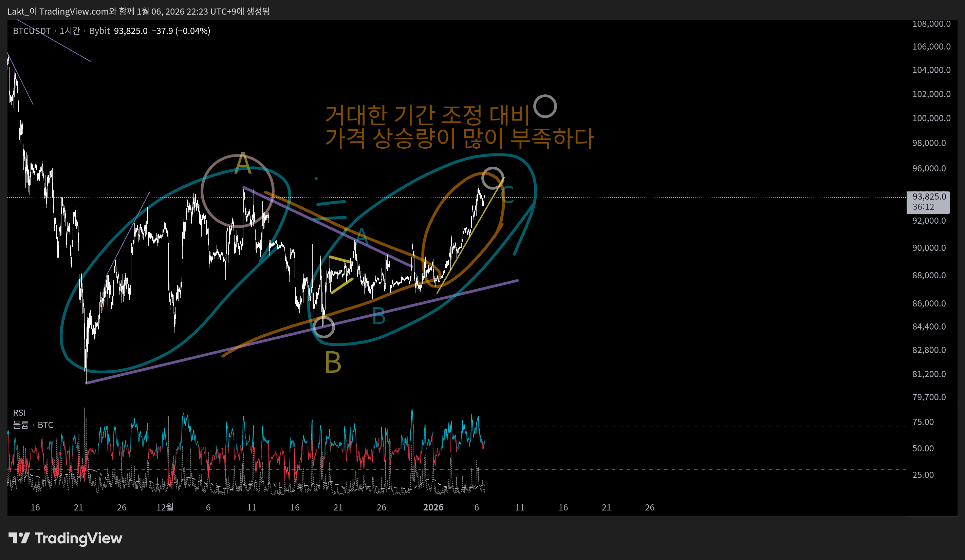Click the 75.00 RSI axis label
Image resolution: width=965 pixels, height=560 pixels.
tap(923, 422)
